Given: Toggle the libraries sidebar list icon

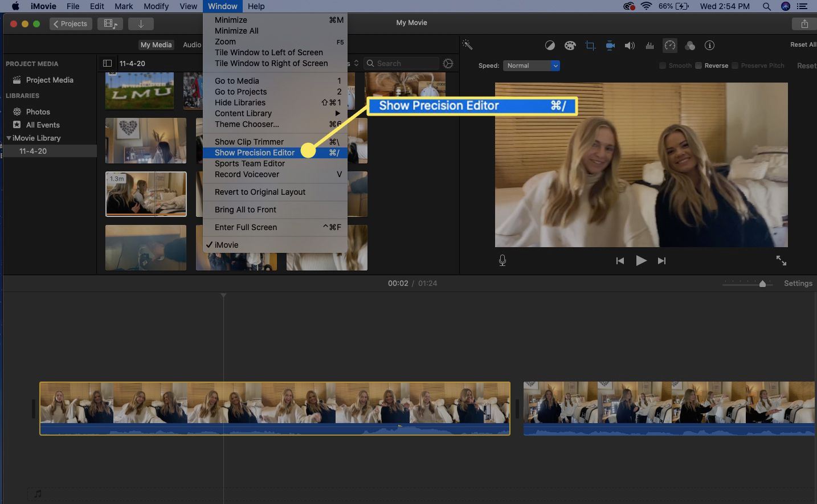Looking at the screenshot, I should tap(107, 63).
